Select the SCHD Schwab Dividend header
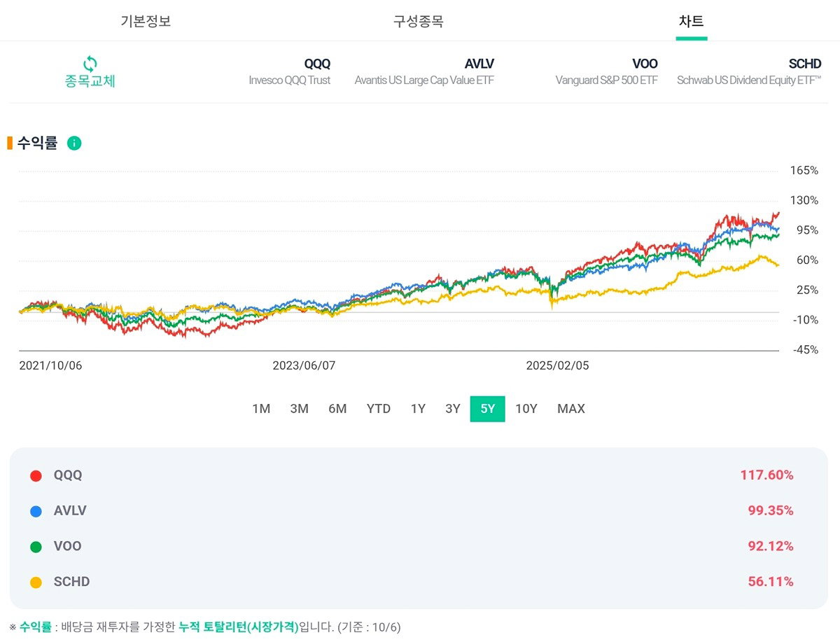 click(x=749, y=72)
